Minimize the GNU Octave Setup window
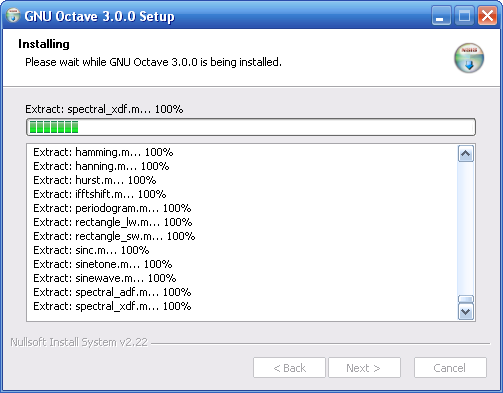The width and height of the screenshot is (503, 393). click(441, 16)
